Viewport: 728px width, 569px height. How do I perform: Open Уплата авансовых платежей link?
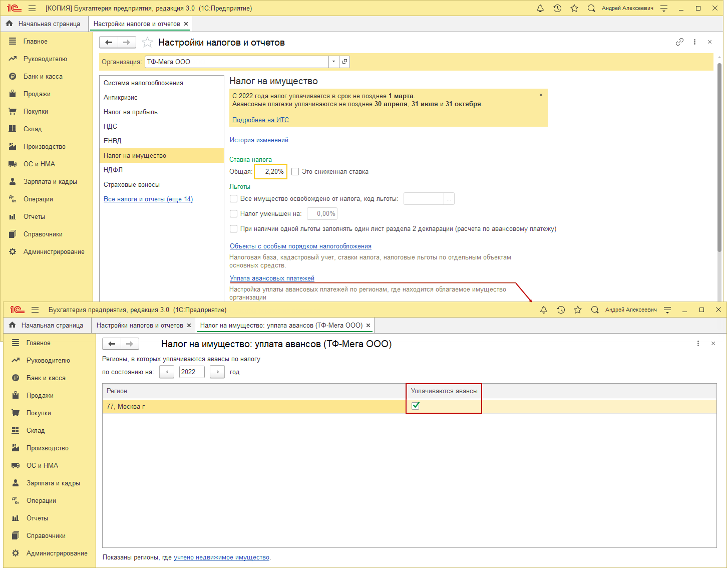coord(272,278)
